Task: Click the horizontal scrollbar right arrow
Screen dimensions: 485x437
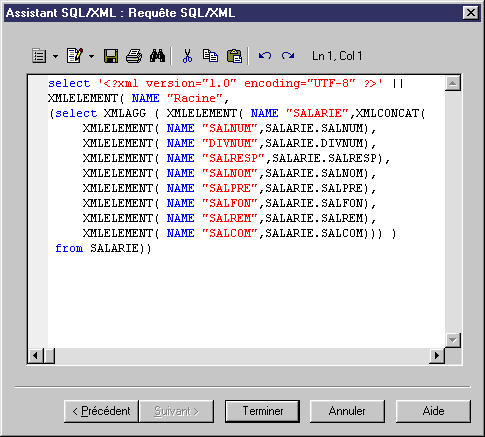Action: [437, 356]
